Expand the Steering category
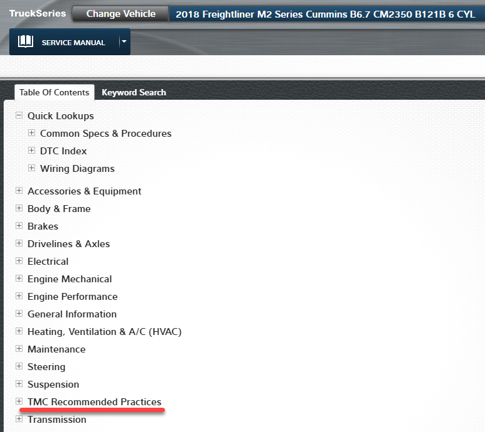The height and width of the screenshot is (432, 485). (19, 366)
